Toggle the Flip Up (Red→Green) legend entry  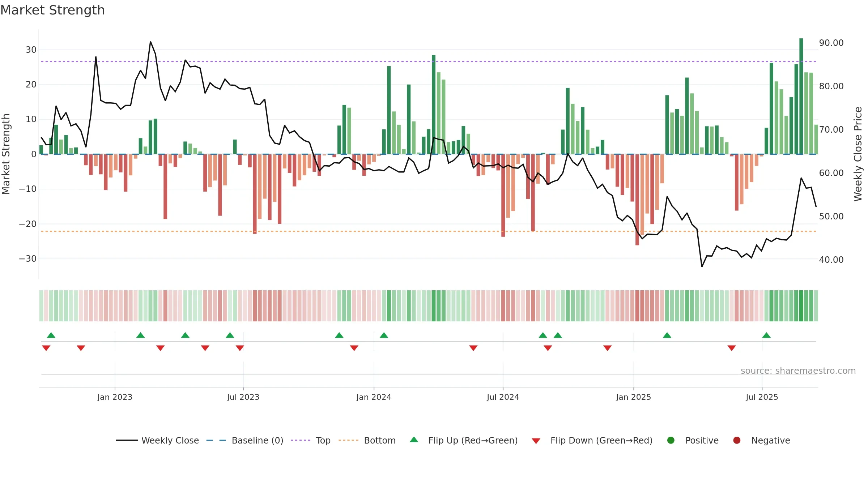point(464,440)
